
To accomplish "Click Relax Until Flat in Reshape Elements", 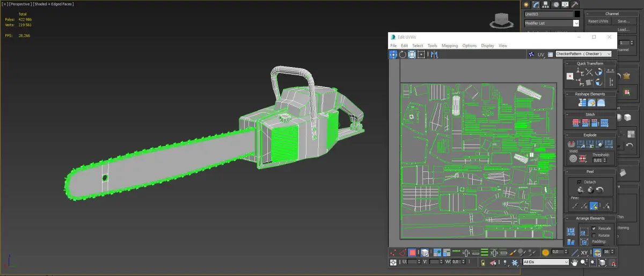I will pyautogui.click(x=591, y=103).
